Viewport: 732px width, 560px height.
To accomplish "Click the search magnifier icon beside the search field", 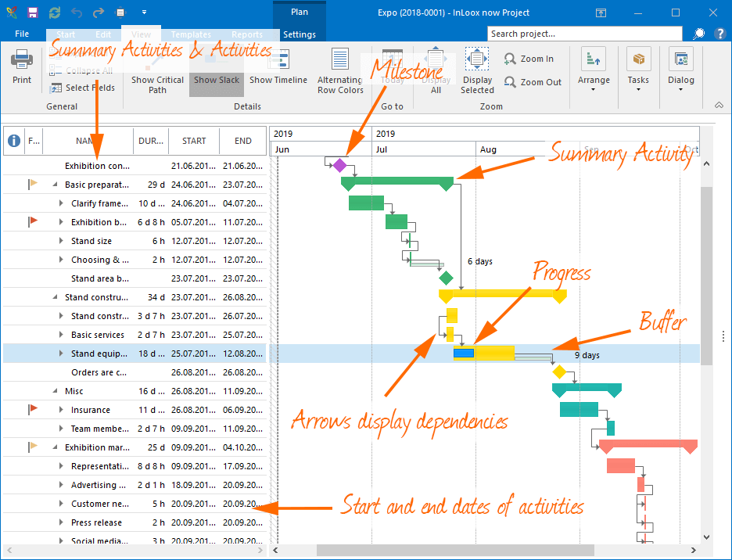I will coord(699,34).
